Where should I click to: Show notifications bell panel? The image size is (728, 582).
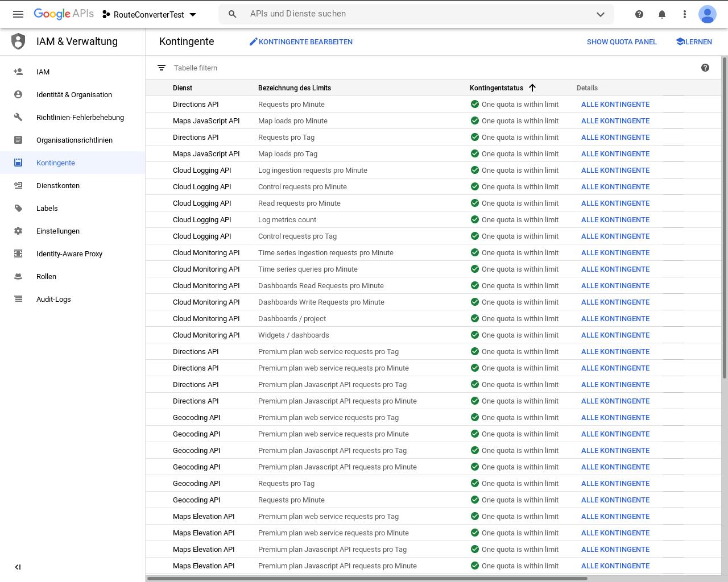pos(662,14)
